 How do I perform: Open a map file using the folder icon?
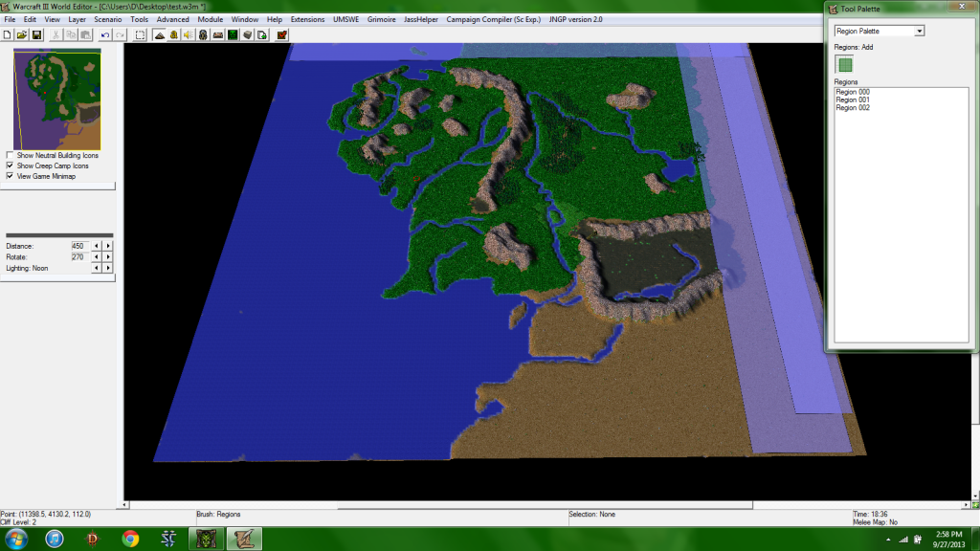(22, 35)
